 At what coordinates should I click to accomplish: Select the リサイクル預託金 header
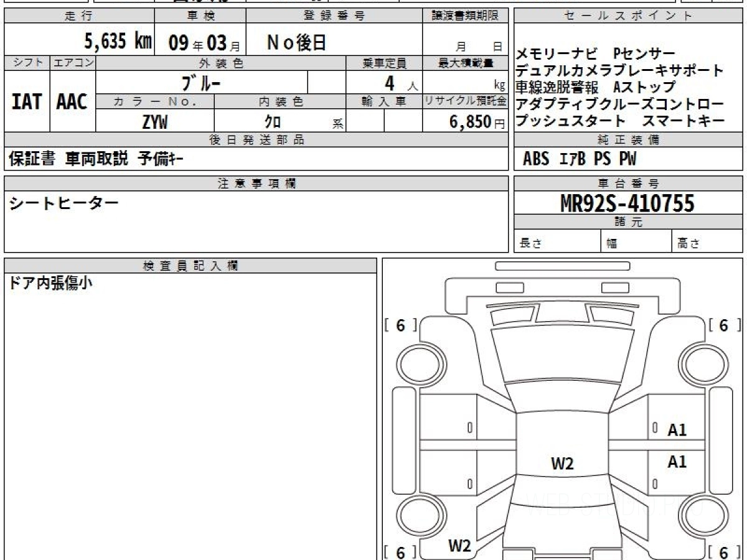466,101
